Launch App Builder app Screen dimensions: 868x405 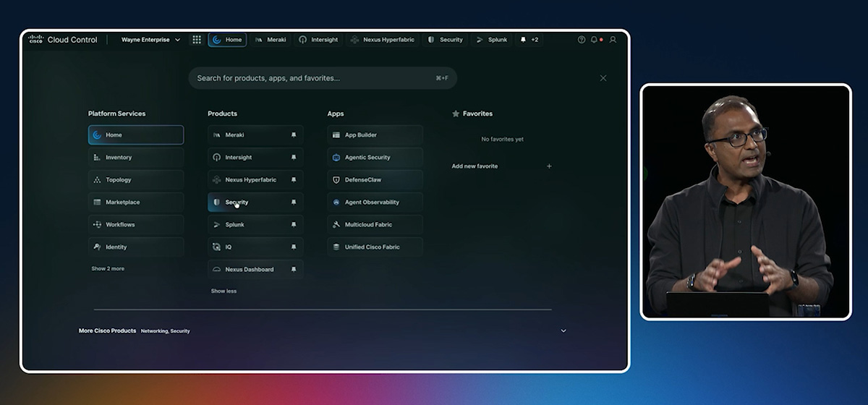click(x=375, y=135)
